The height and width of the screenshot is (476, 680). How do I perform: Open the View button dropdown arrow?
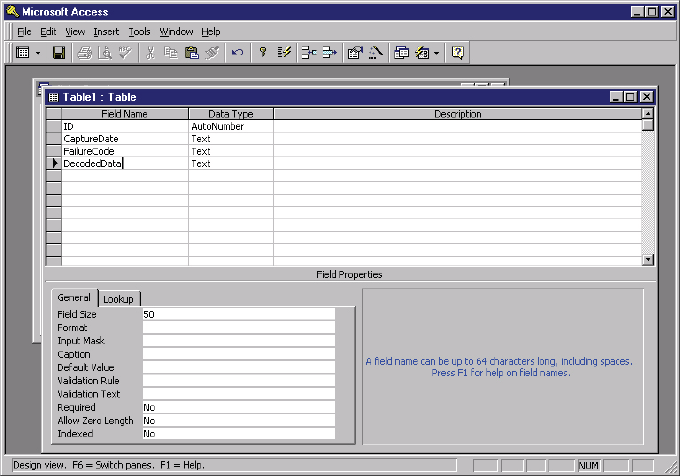tap(38, 53)
